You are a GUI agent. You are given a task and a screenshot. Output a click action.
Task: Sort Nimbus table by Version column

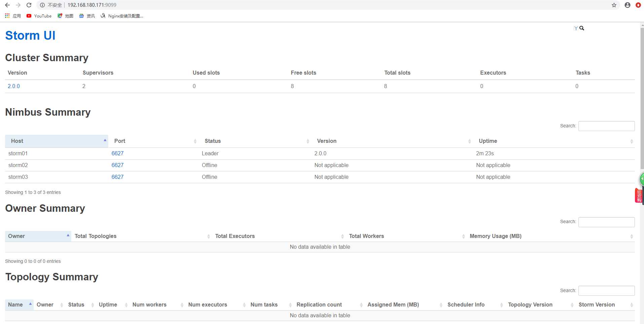point(392,141)
